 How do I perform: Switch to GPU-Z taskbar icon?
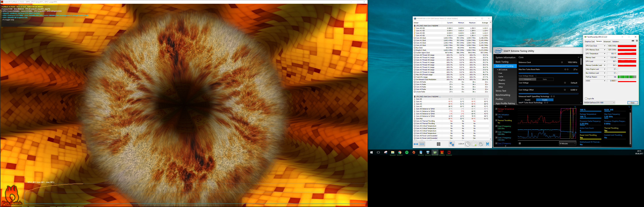[435, 153]
